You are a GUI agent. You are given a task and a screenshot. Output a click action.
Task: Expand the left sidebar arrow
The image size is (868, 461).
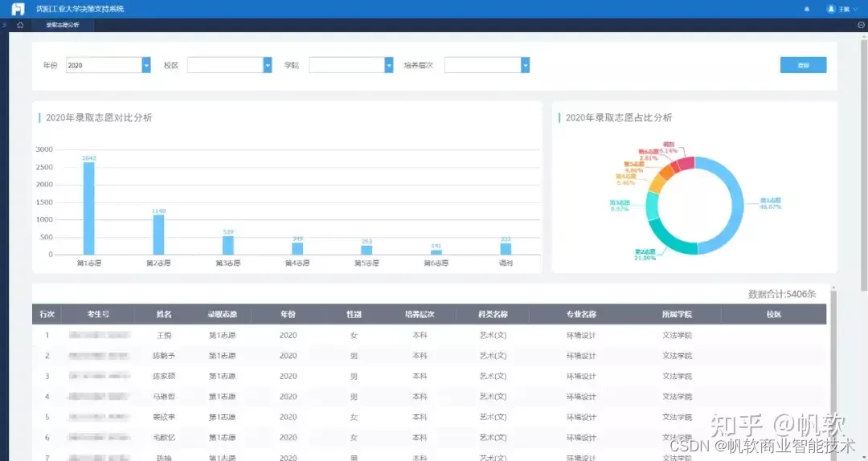tap(4, 25)
